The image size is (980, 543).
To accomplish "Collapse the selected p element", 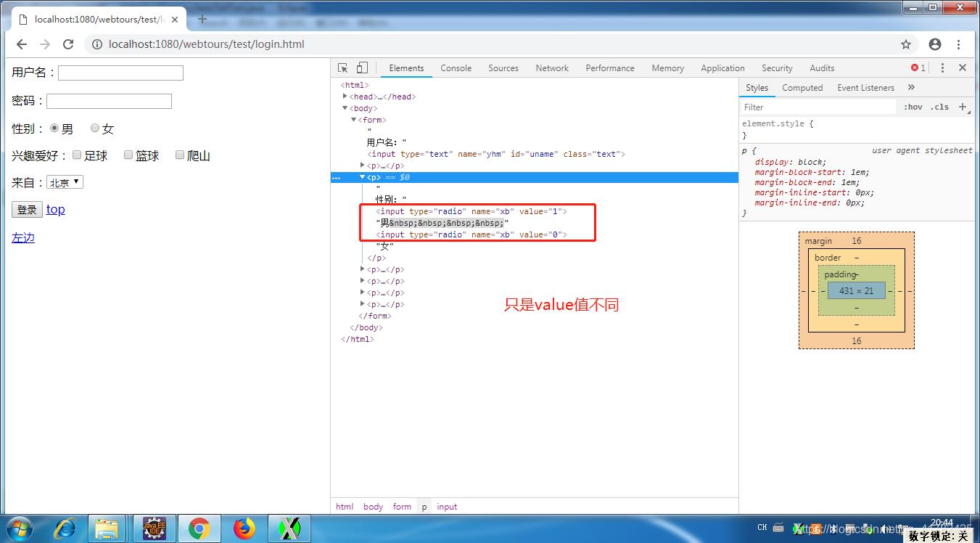I will (363, 177).
